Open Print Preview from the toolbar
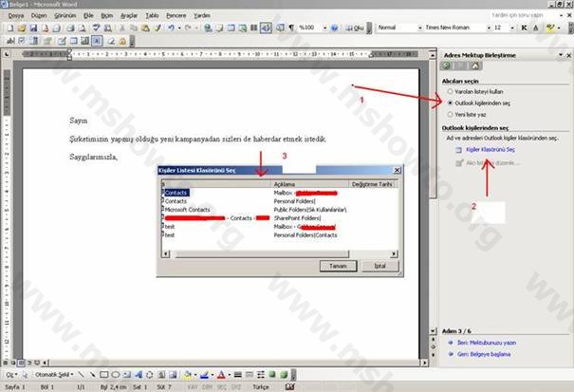The width and height of the screenshot is (574, 392). pos(83,28)
